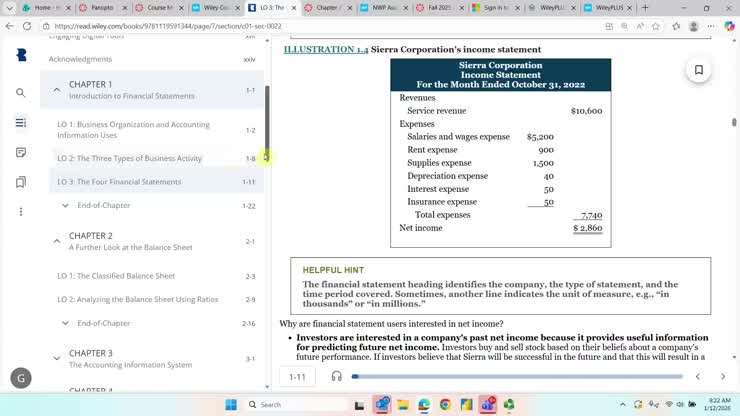Open LO 1: Business Organization and Accounting section
The width and height of the screenshot is (740, 416).
(x=156, y=130)
